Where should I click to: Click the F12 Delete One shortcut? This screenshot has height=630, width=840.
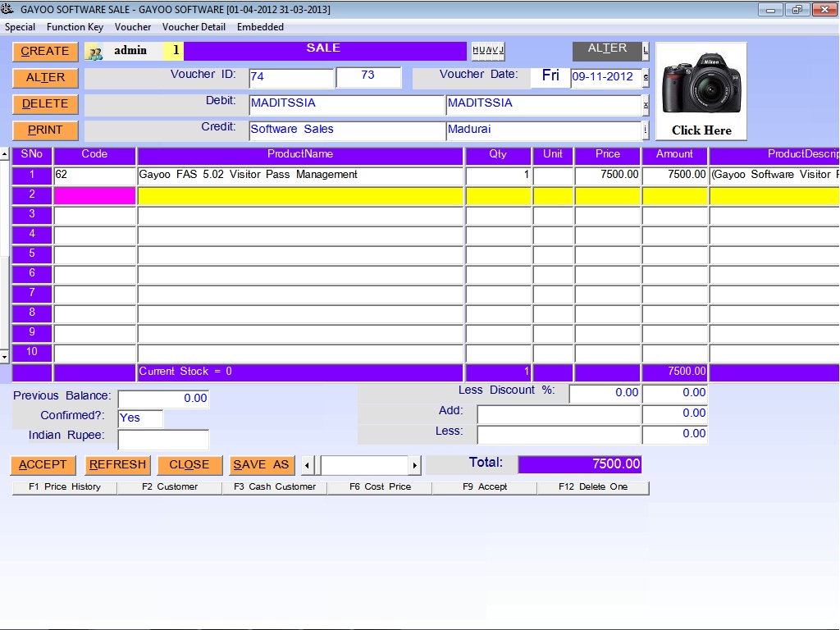[x=593, y=487]
